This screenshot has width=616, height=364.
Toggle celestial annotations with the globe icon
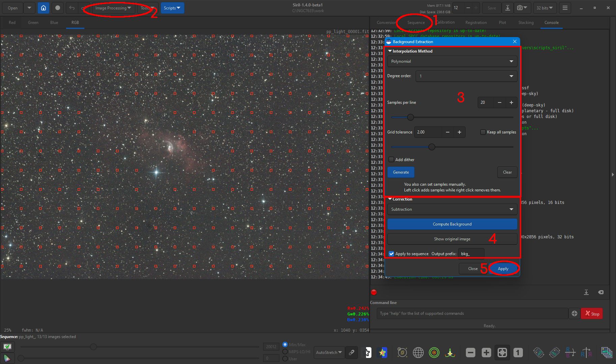tap(418, 353)
